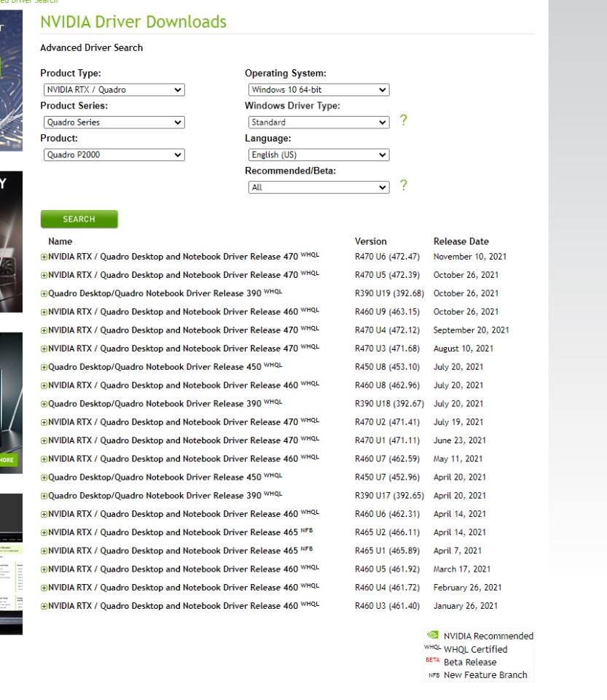Screen dimensions: 607x700
Task: Click the NFB New Feature Branch legend badge
Action: point(434,675)
